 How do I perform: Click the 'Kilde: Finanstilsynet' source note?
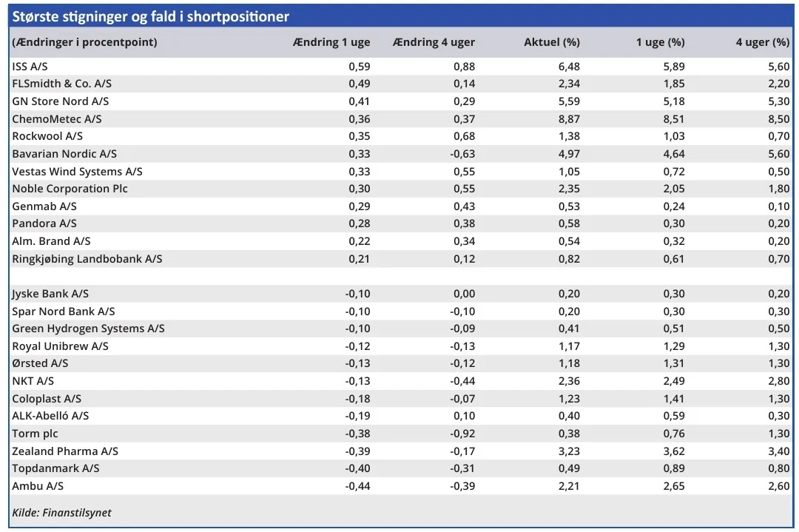(x=61, y=512)
